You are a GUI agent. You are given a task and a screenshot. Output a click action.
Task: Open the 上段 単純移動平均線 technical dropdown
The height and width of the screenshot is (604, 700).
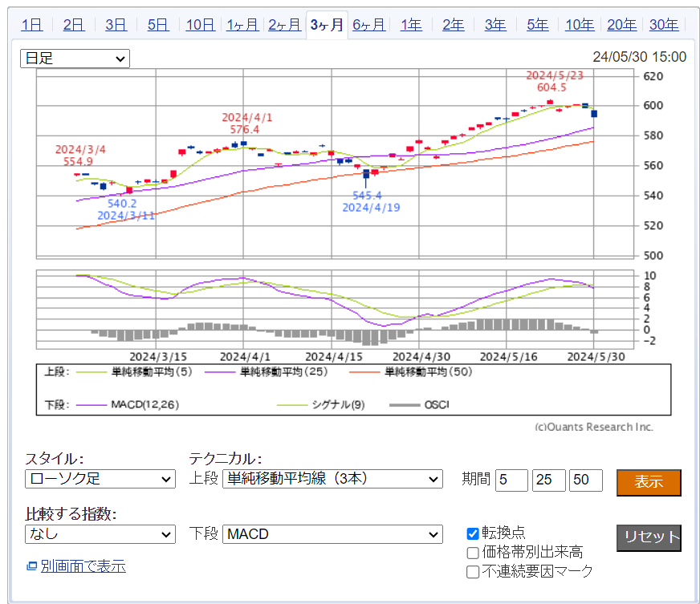tap(332, 480)
